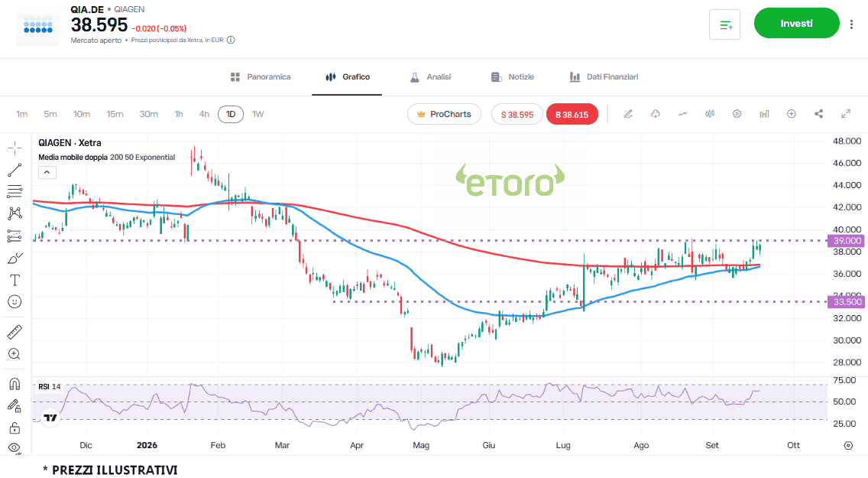The image size is (868, 478).
Task: Open the three-dot more options menu
Action: (x=851, y=24)
